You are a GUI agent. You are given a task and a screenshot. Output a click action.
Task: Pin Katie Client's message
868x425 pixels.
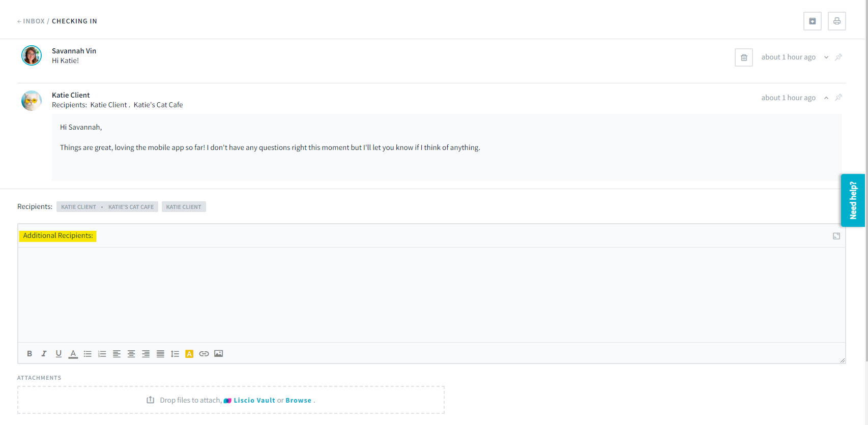click(838, 97)
